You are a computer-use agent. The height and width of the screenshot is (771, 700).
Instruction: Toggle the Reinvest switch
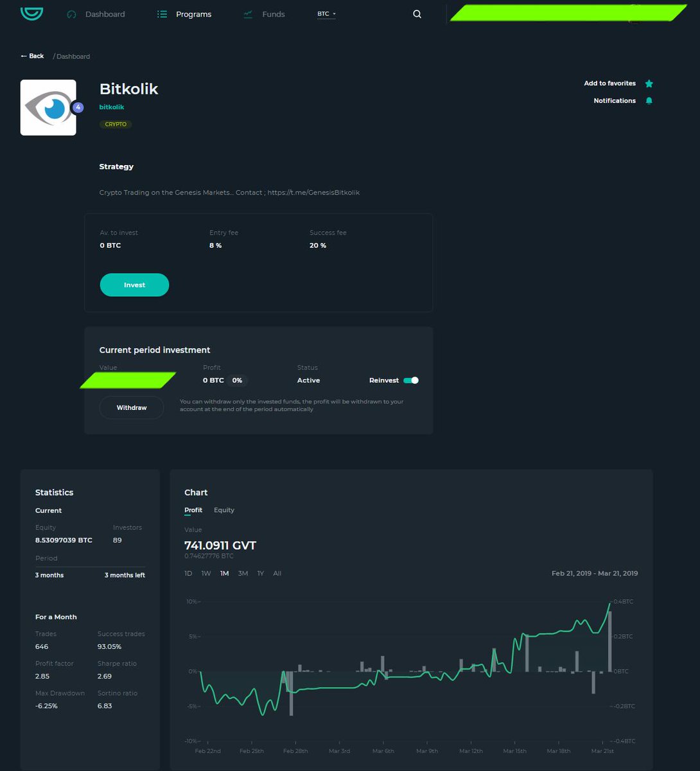[x=411, y=380]
